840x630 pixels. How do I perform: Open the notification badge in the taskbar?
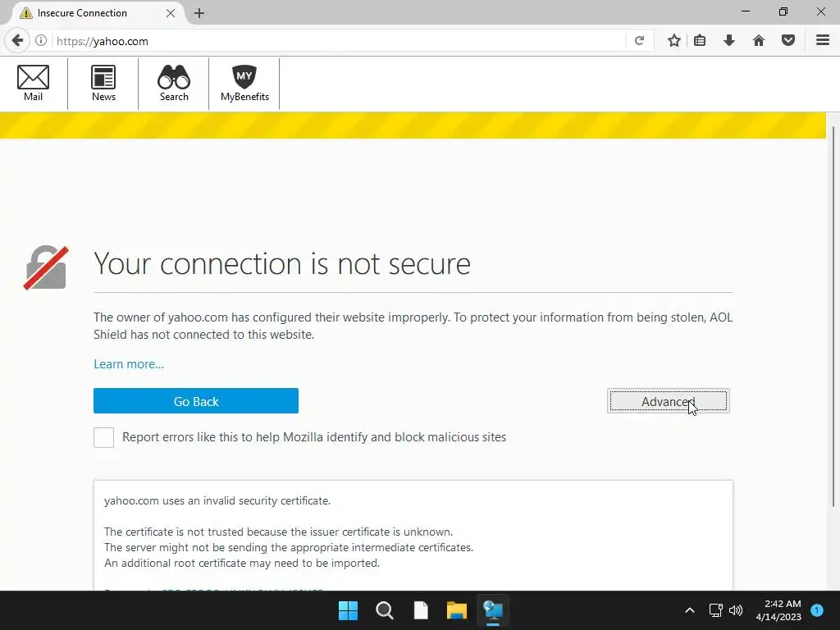817,610
